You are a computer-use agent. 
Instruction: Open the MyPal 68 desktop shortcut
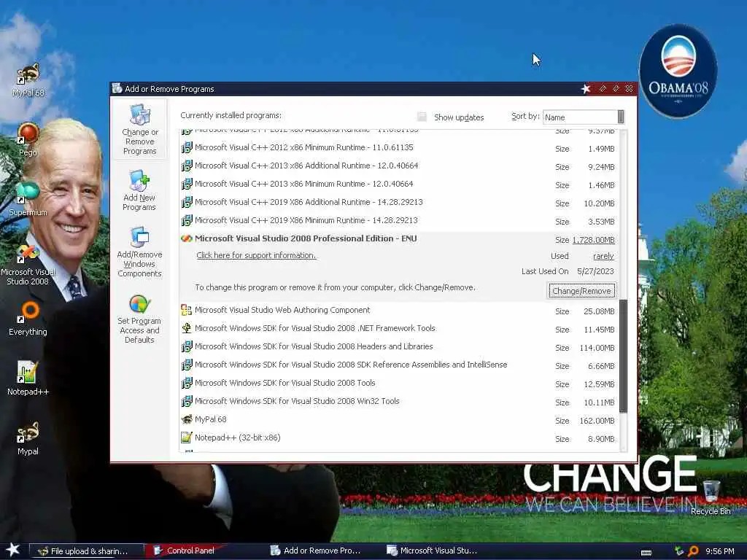[28, 79]
